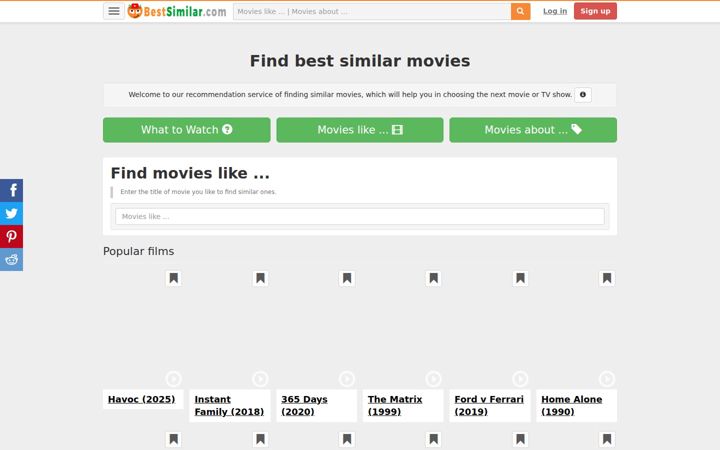Viewport: 720px width, 450px height.
Task: Click the Popular films heading
Action: pyautogui.click(x=138, y=251)
